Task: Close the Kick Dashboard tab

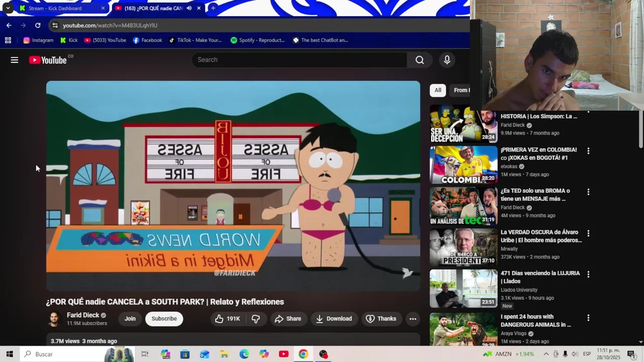Action: (x=103, y=8)
